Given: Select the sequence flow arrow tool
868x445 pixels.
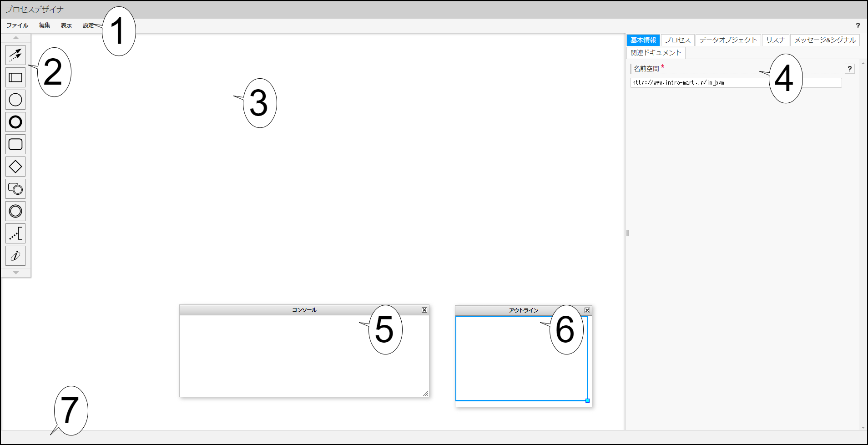Looking at the screenshot, I should click(x=15, y=55).
